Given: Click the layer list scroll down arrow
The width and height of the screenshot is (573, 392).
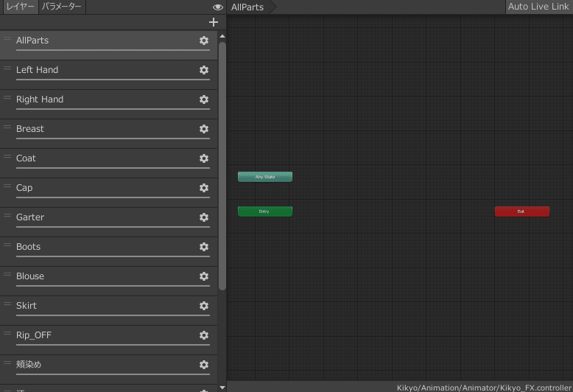Looking at the screenshot, I should tap(222, 388).
